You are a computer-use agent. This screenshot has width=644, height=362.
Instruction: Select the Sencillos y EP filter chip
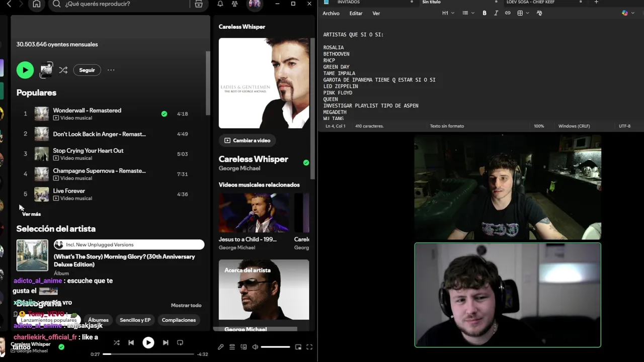tap(135, 320)
